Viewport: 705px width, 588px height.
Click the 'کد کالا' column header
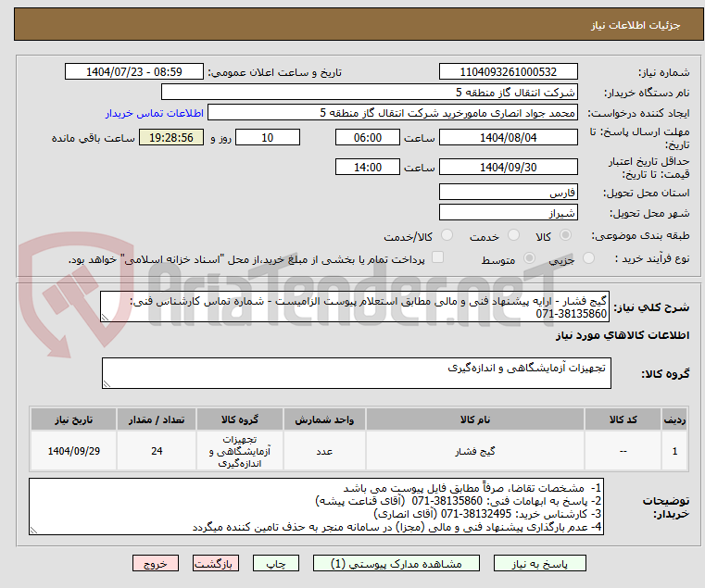click(x=623, y=419)
